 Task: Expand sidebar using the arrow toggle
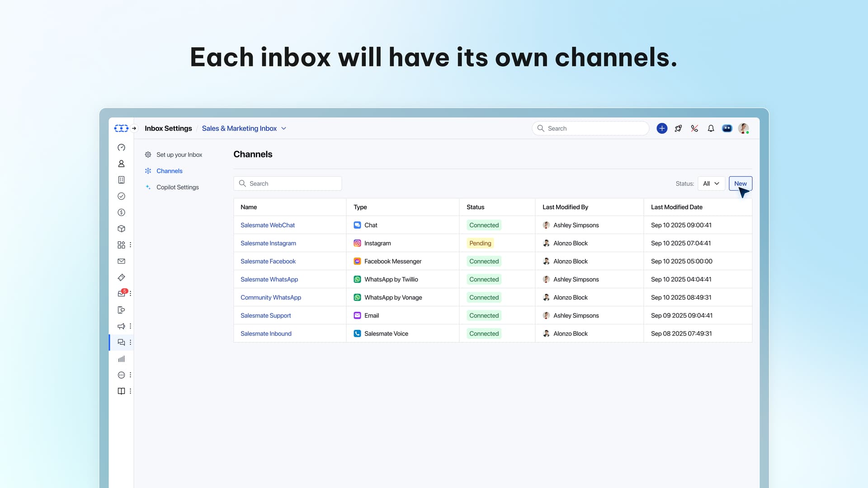[x=134, y=128]
